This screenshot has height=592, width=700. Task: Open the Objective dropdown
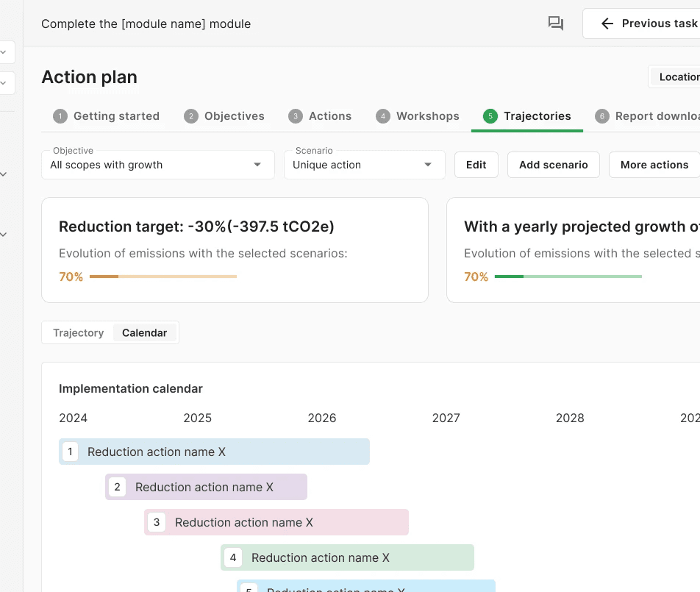[158, 165]
